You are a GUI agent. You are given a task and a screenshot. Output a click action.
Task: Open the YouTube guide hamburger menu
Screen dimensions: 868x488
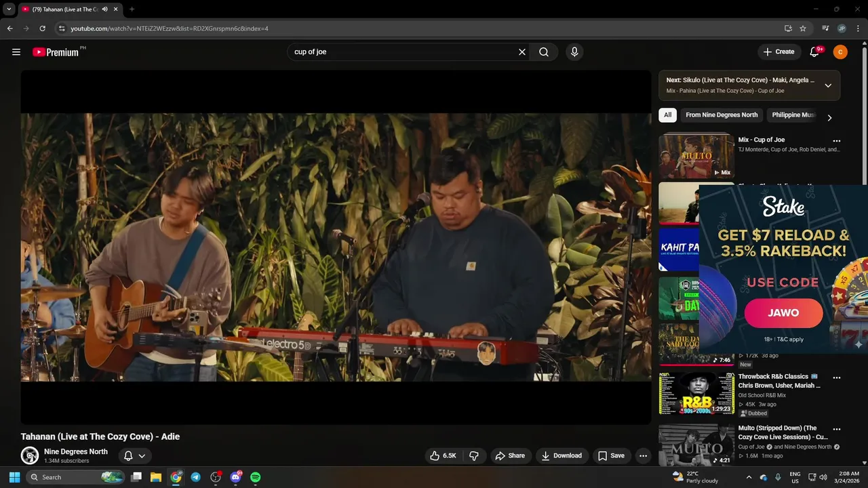(16, 52)
